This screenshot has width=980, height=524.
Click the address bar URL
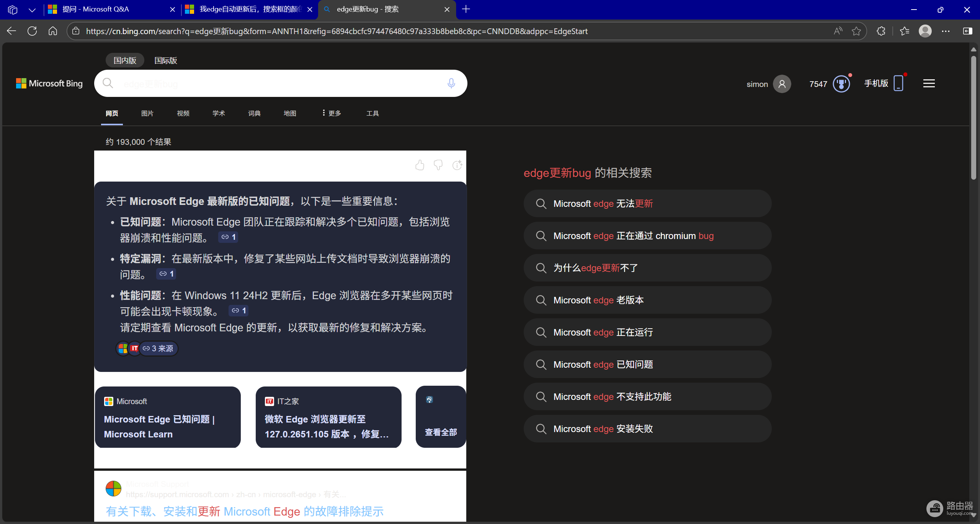[x=336, y=31]
